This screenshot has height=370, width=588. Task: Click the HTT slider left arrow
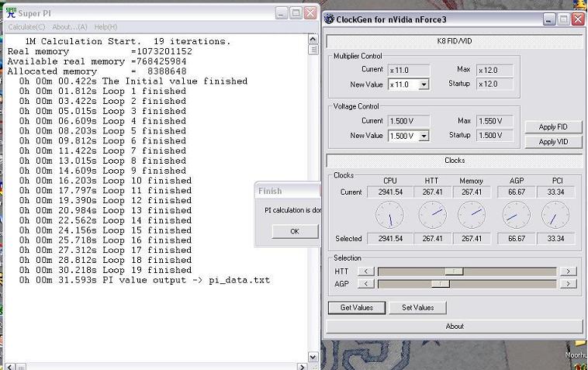(x=366, y=271)
